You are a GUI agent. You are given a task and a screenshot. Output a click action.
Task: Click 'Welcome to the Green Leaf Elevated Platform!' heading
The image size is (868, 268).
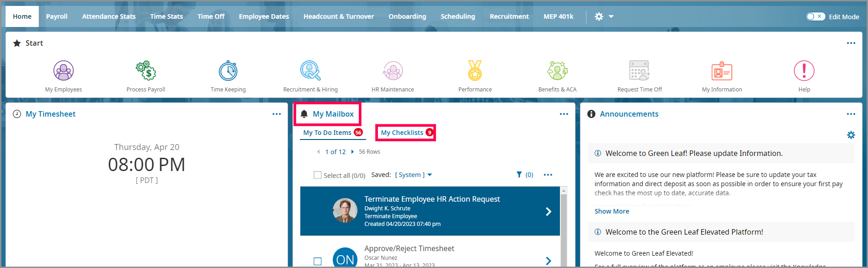point(684,232)
